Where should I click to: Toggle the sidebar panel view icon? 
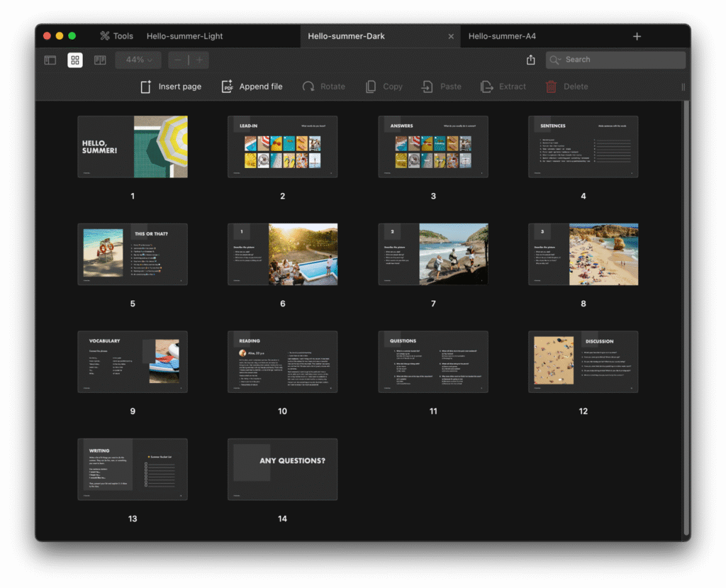click(50, 60)
